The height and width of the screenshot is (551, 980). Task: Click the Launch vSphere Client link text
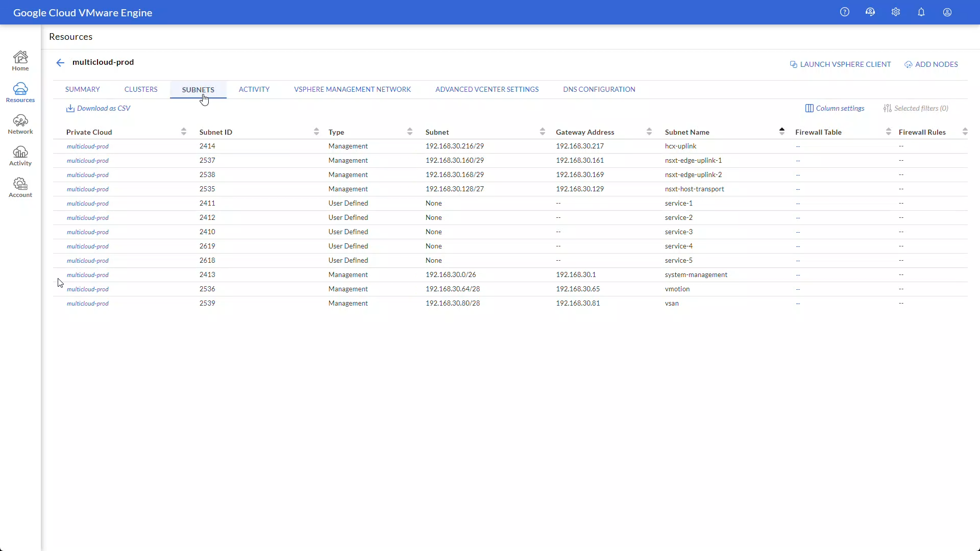845,64
